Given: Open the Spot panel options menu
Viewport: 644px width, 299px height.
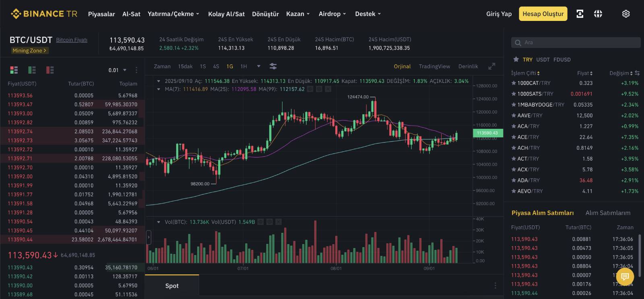Looking at the screenshot, I should click(x=495, y=285).
